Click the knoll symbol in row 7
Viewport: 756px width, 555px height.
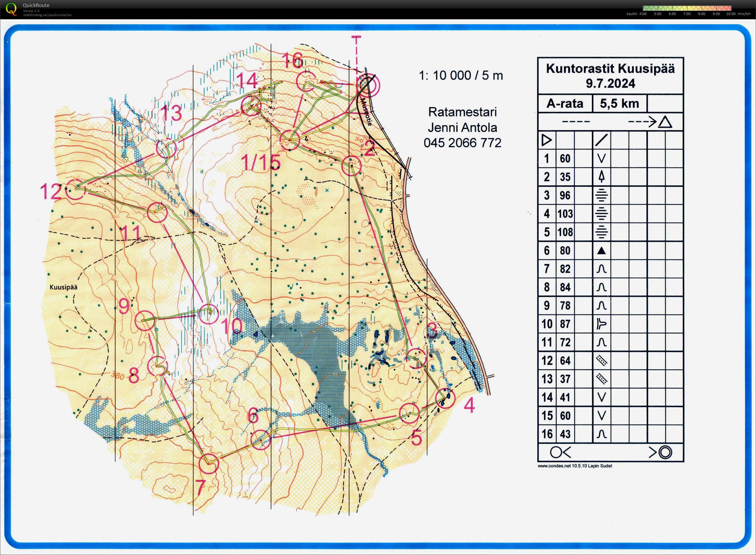point(601,269)
